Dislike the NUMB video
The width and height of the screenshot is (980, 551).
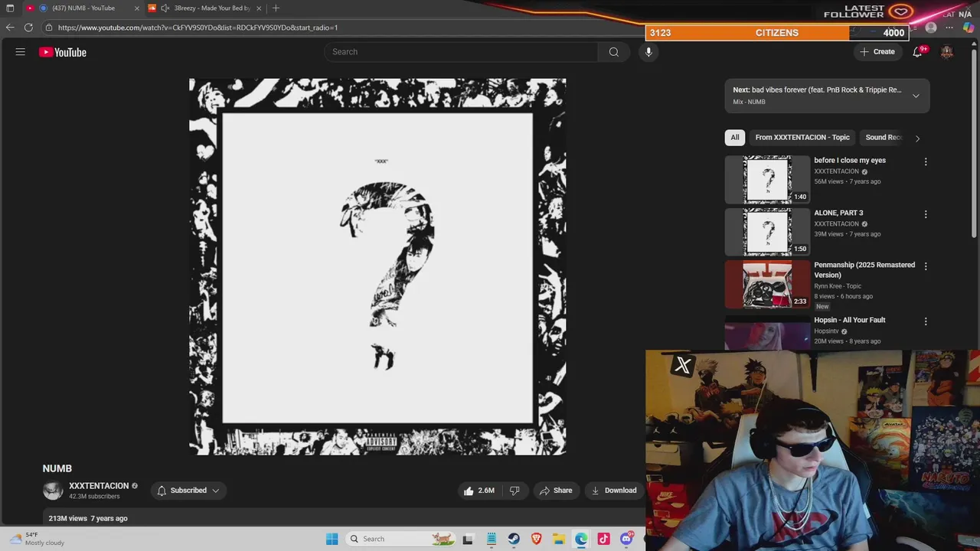pos(514,491)
